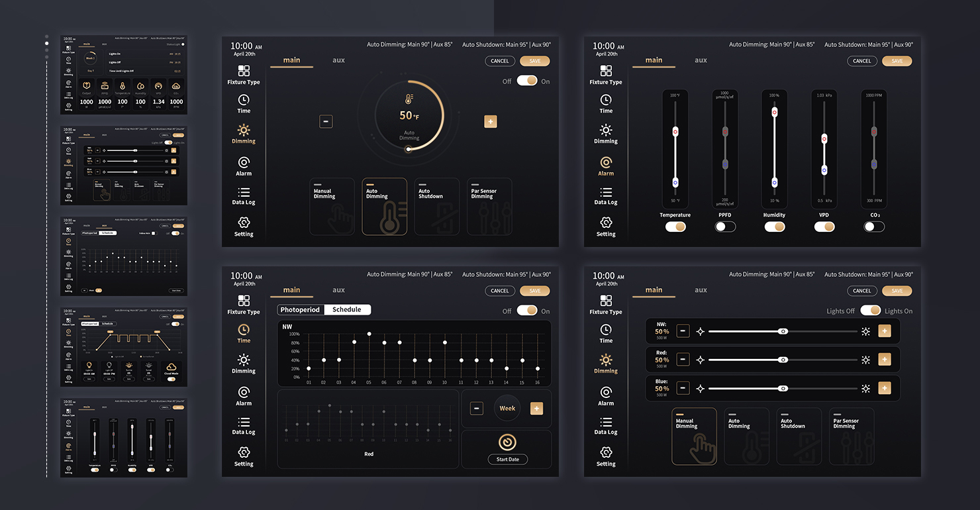Click the Fixture Type icon beside the temperature dial
980x510 pixels.
coord(244,71)
